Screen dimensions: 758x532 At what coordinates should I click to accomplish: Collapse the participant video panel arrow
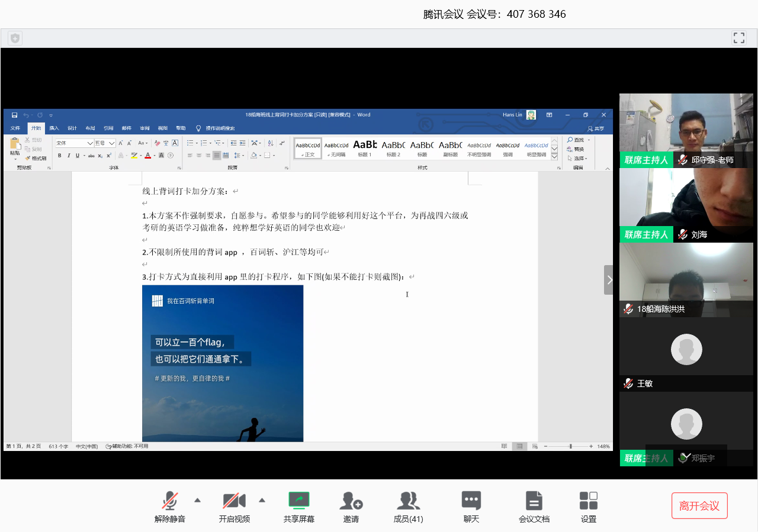[609, 280]
